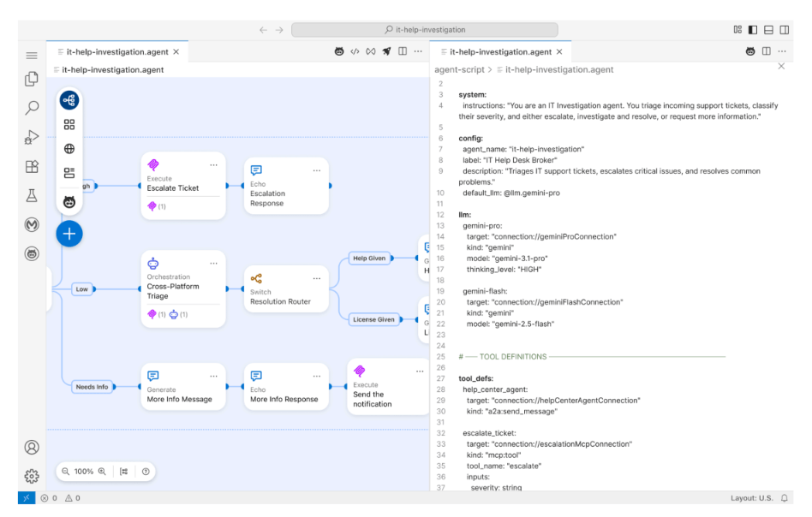
Task: Toggle the secondary side bar layout button
Action: pyautogui.click(x=784, y=30)
